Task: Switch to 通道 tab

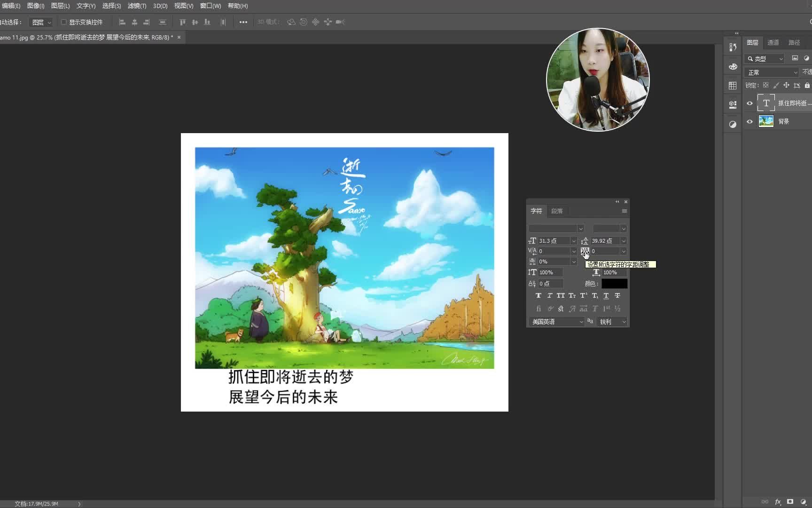Action: pyautogui.click(x=773, y=42)
